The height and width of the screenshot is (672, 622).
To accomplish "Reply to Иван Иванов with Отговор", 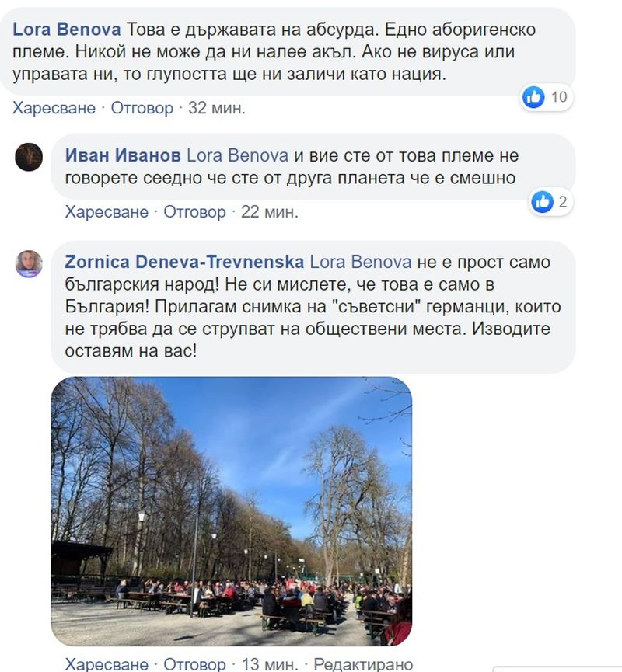I will click(x=194, y=212).
